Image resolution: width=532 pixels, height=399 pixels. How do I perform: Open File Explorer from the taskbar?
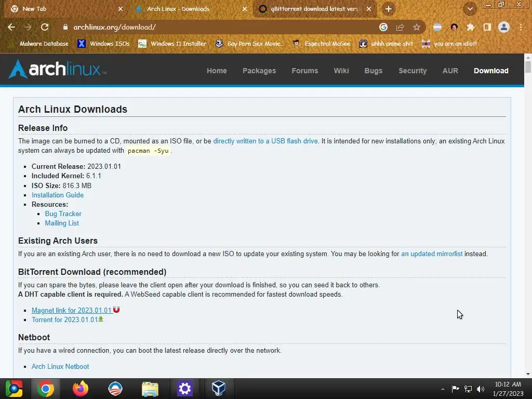tap(150, 389)
